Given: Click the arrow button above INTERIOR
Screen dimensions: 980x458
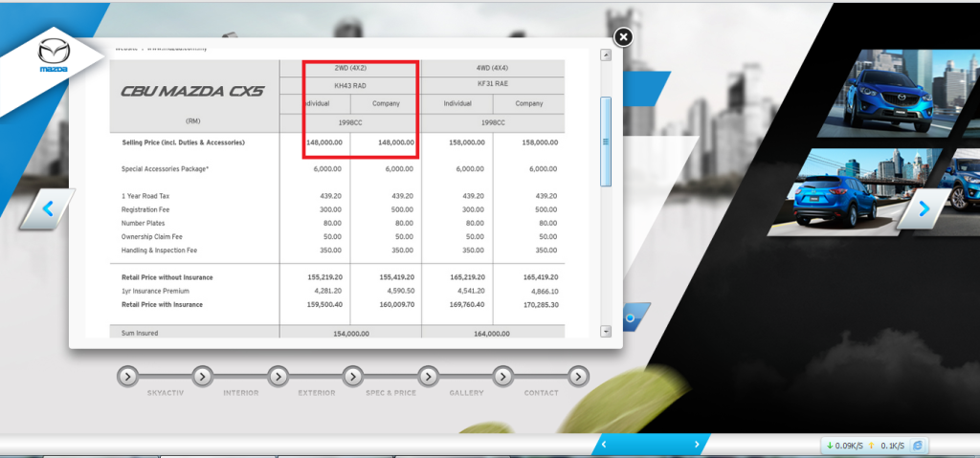Looking at the screenshot, I should (202, 376).
